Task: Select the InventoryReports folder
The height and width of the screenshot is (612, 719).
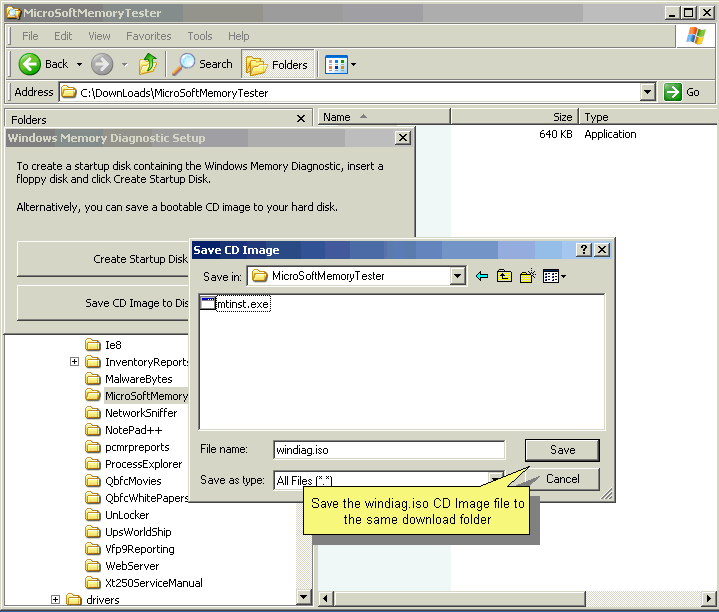Action: pyautogui.click(x=137, y=362)
